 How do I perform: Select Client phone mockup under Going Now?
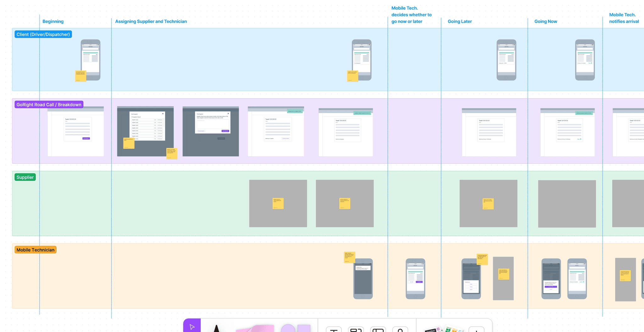[x=585, y=60]
